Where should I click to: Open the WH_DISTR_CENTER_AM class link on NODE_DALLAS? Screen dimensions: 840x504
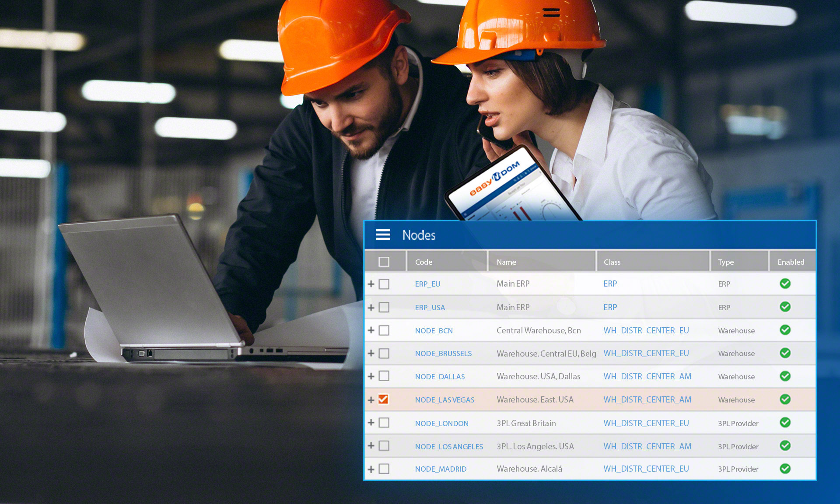[647, 376]
